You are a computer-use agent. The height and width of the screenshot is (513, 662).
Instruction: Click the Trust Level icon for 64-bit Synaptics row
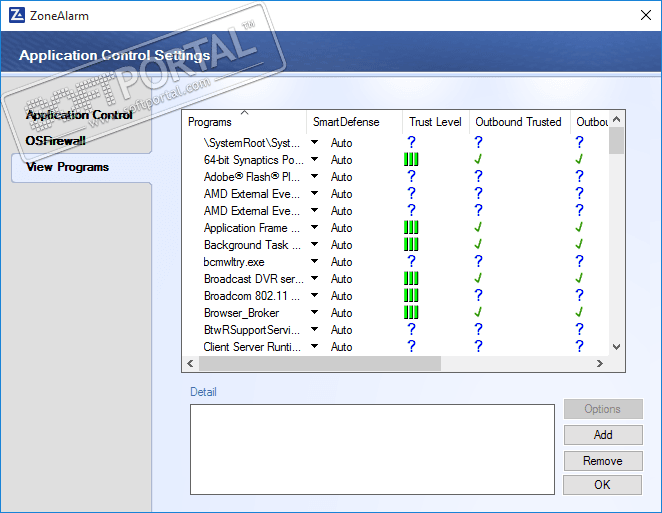coord(411,160)
